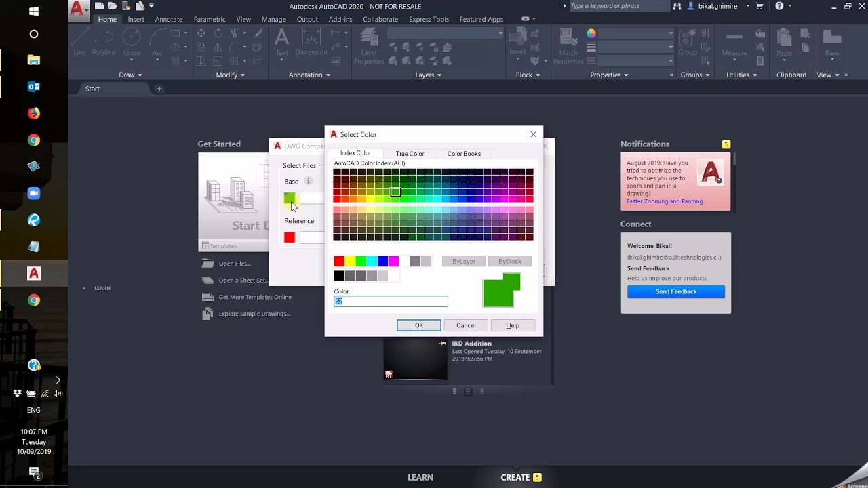This screenshot has width=868, height=488.
Task: Expand the Layers panel dropdown
Action: click(x=429, y=75)
